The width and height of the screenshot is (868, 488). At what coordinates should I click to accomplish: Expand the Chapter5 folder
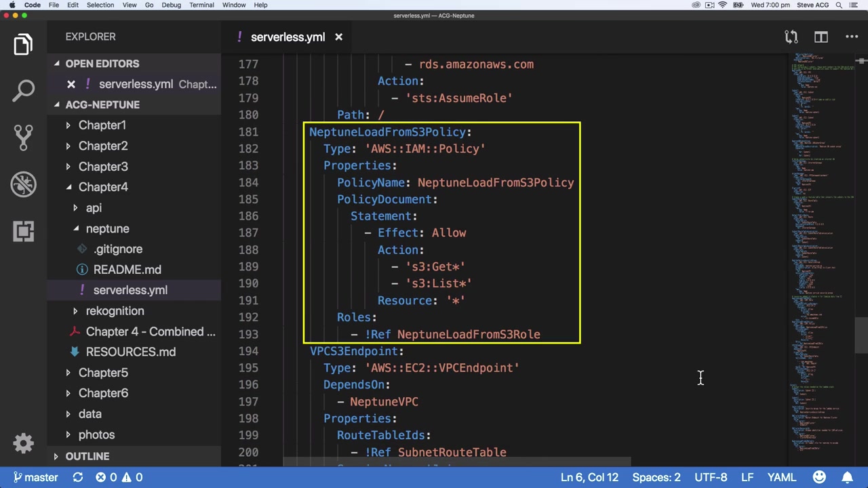point(102,373)
